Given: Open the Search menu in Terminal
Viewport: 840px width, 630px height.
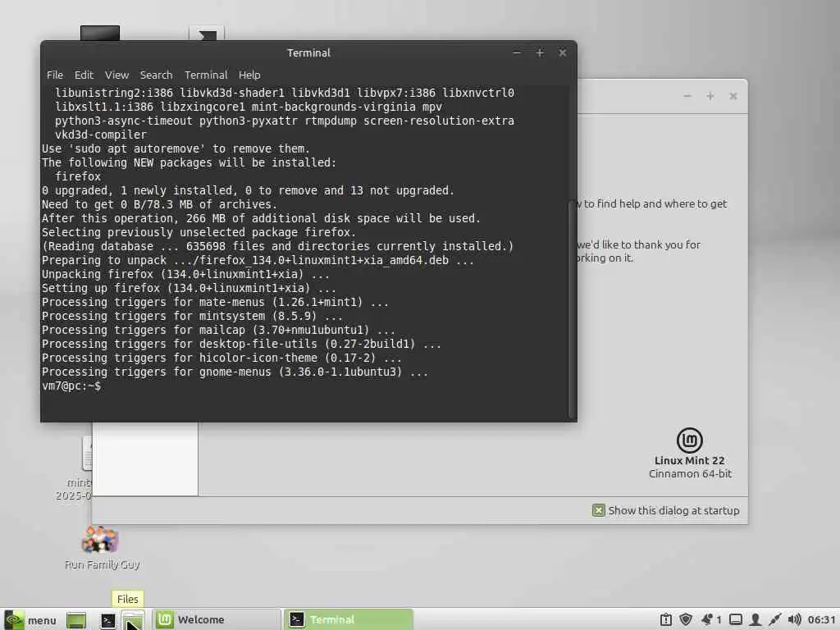Looking at the screenshot, I should tap(156, 75).
